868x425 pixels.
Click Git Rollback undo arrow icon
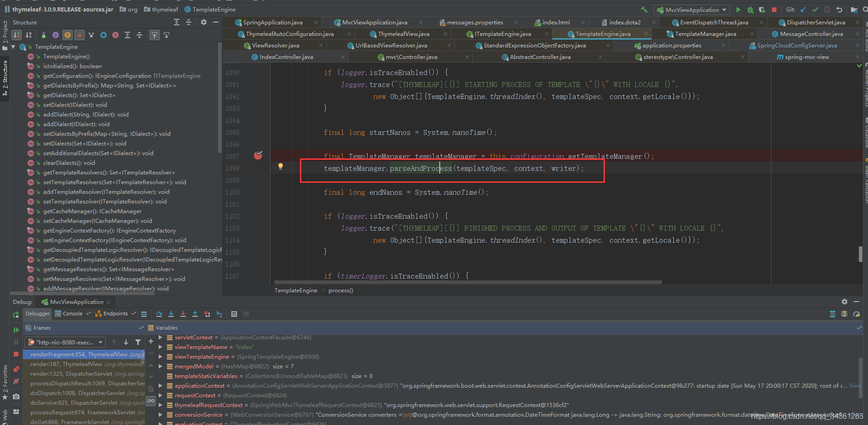[x=839, y=10]
